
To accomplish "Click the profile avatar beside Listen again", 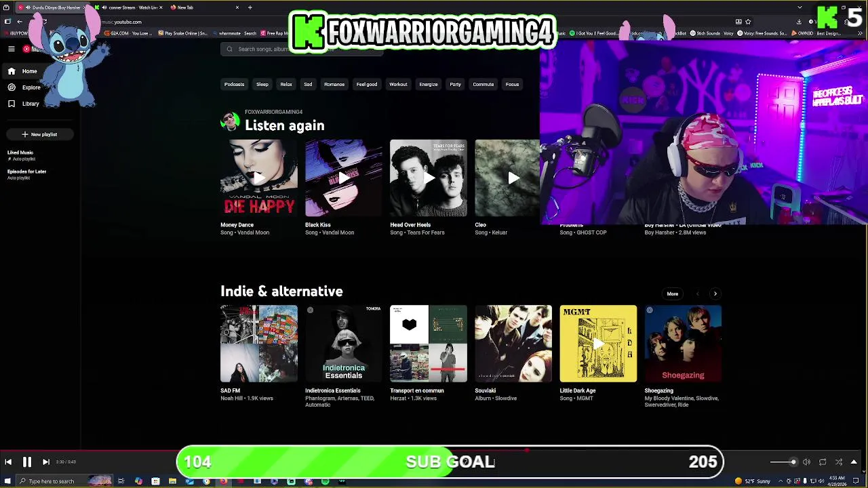I will click(x=231, y=122).
